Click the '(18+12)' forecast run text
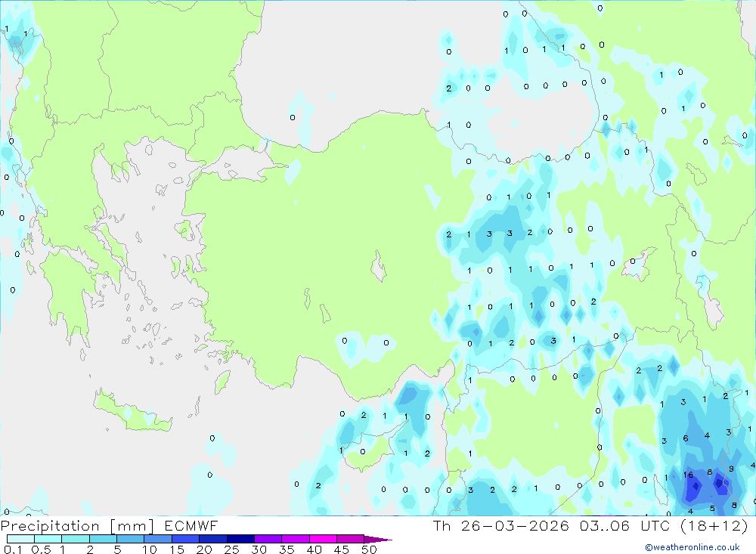 (714, 525)
